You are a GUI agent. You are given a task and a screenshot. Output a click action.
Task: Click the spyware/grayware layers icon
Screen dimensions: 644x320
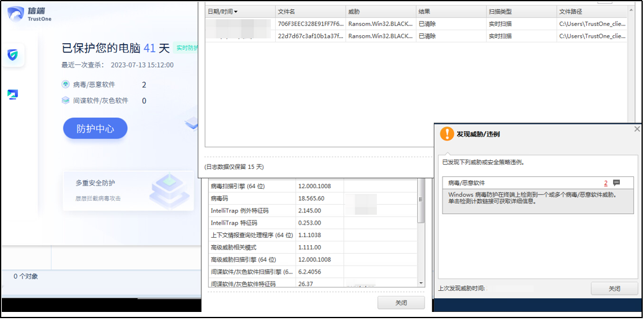point(66,101)
